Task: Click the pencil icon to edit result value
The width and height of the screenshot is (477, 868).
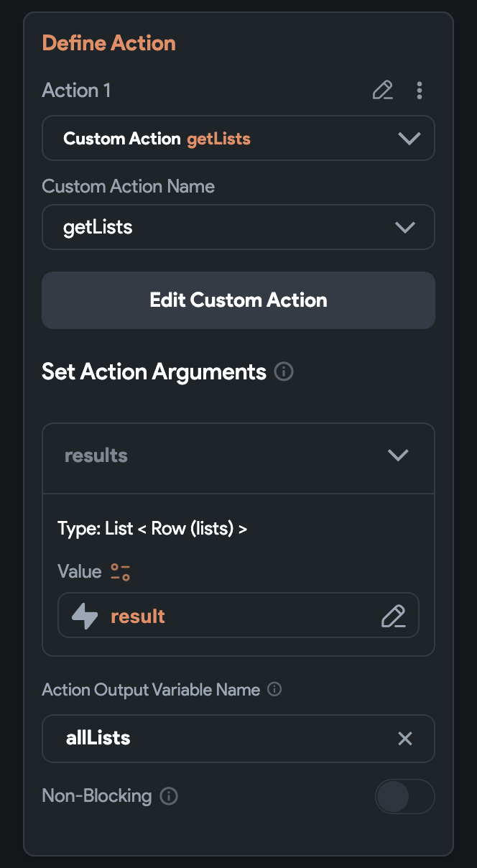Action: pyautogui.click(x=393, y=617)
